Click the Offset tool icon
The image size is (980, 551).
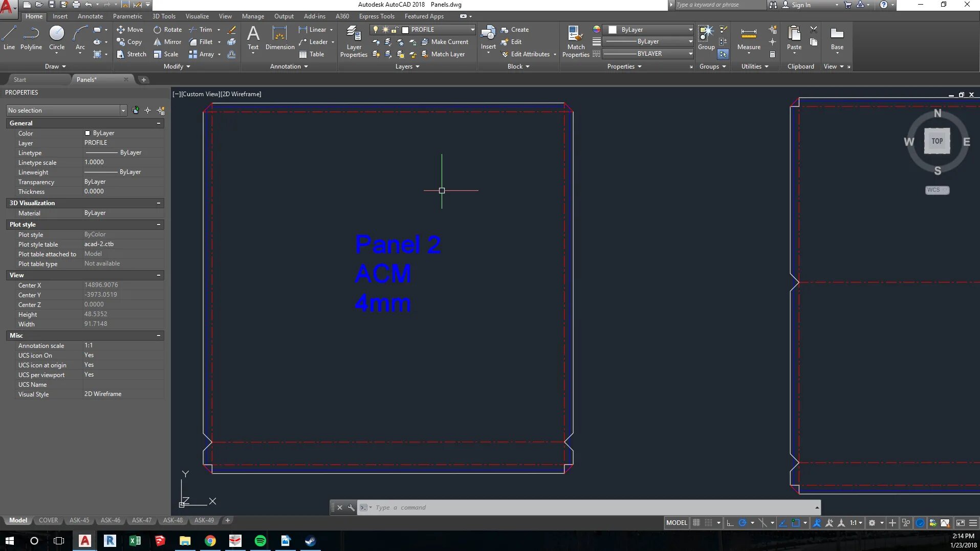[x=232, y=54]
